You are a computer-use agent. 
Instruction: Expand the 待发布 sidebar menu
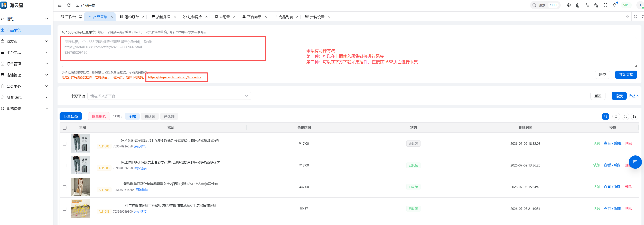pyautogui.click(x=25, y=41)
